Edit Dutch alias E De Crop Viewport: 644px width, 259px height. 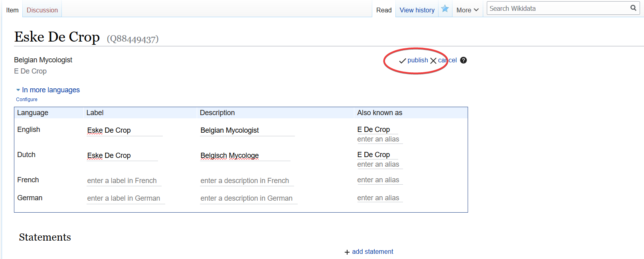point(377,155)
